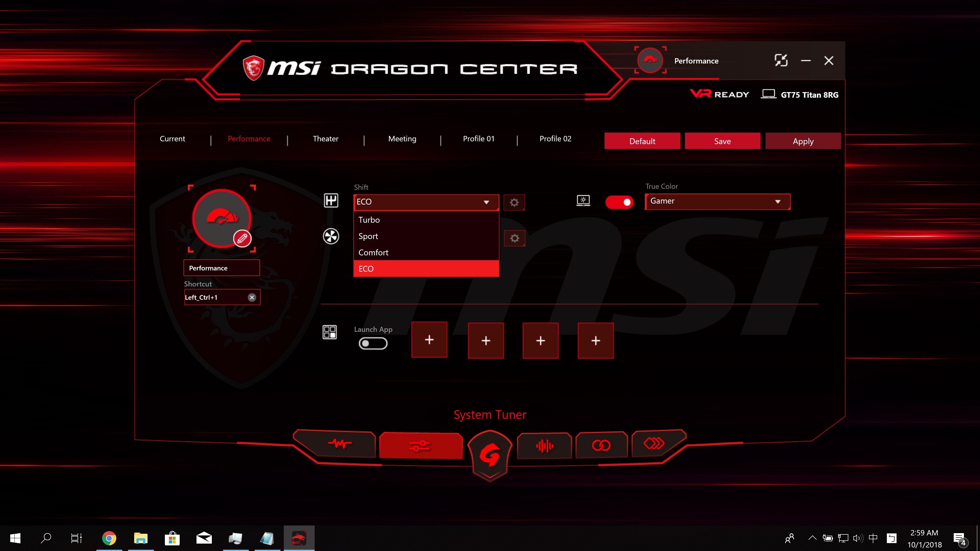
Task: Choose Sport from the Shift list
Action: 426,236
